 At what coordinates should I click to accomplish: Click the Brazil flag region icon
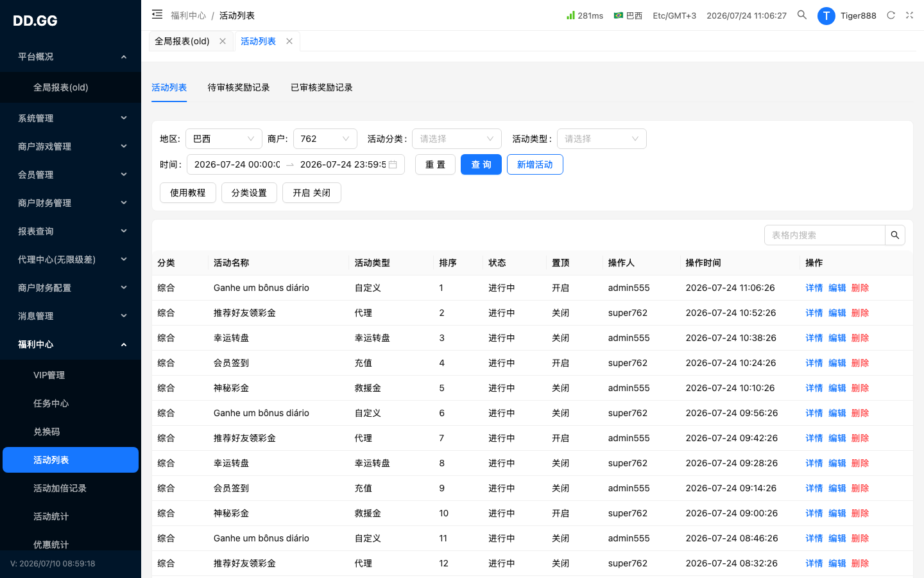pyautogui.click(x=619, y=15)
